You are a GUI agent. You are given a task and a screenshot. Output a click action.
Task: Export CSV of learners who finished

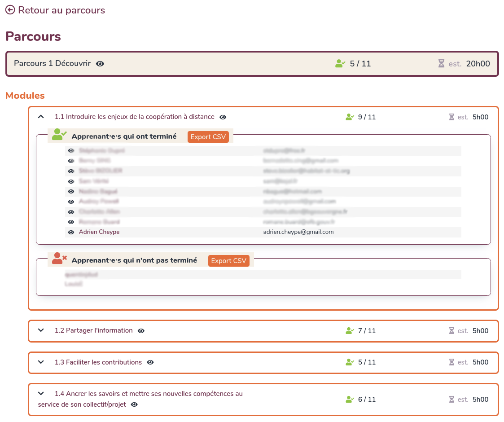tap(208, 137)
